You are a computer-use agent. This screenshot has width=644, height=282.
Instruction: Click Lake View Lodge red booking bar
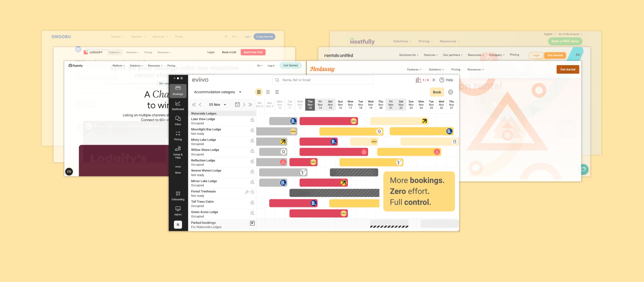[325, 121]
